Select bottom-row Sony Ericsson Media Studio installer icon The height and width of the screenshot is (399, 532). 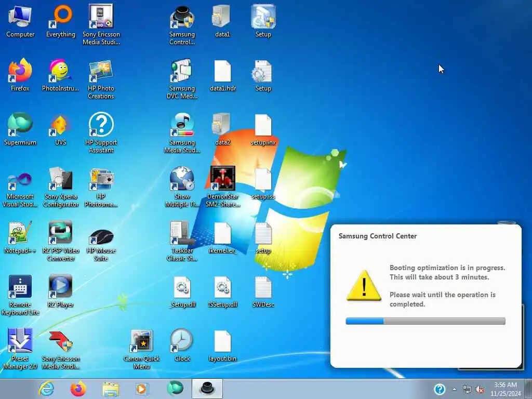[x=61, y=349]
